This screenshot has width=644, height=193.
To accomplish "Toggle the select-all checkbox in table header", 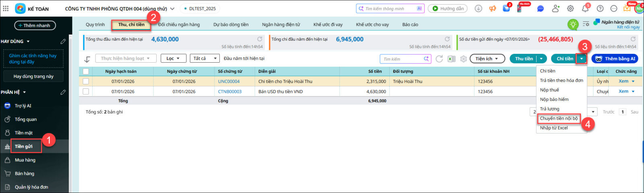I will [86, 72].
